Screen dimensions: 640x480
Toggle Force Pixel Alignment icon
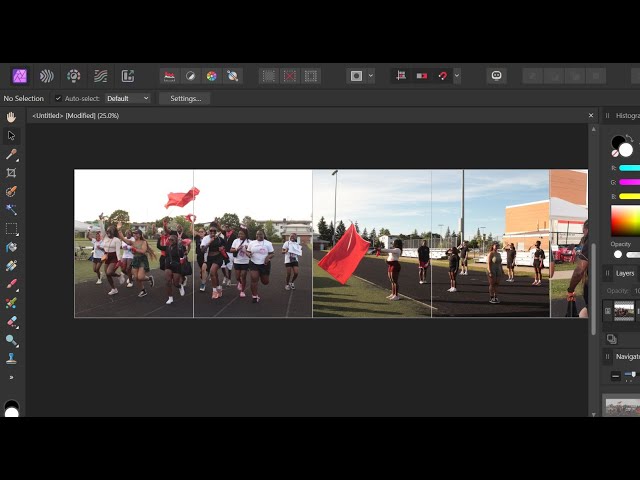(x=401, y=76)
